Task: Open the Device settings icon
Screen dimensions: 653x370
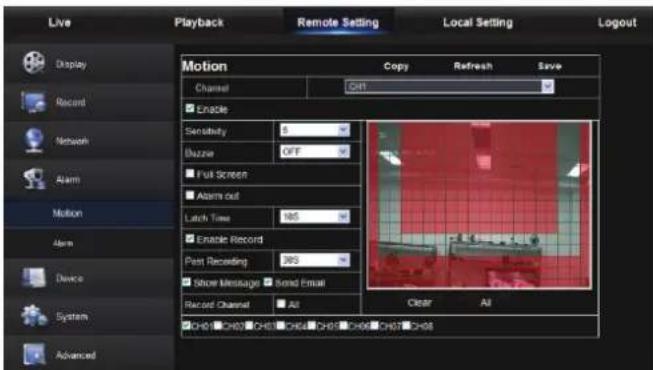Action: [x=34, y=278]
